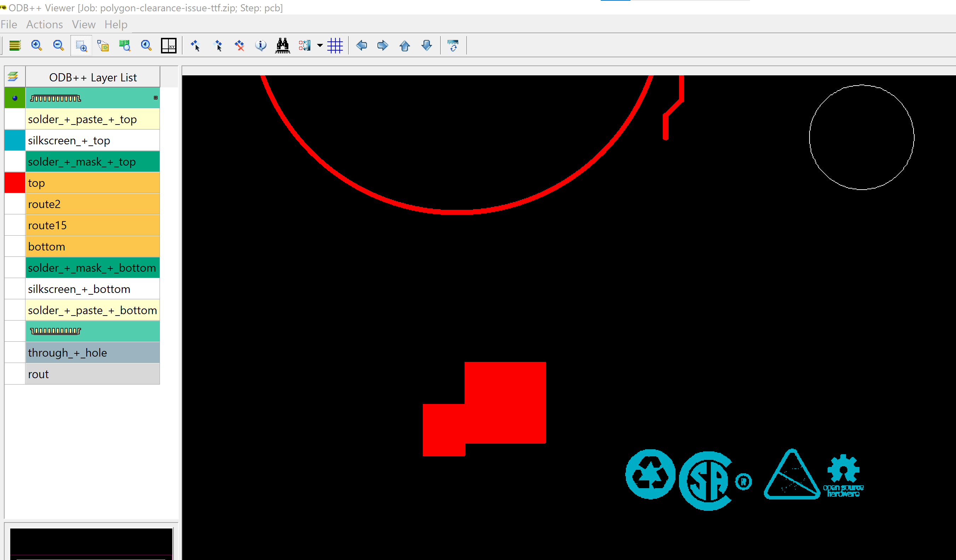Select the solder_+_paste_+_bottom layer row

(93, 310)
